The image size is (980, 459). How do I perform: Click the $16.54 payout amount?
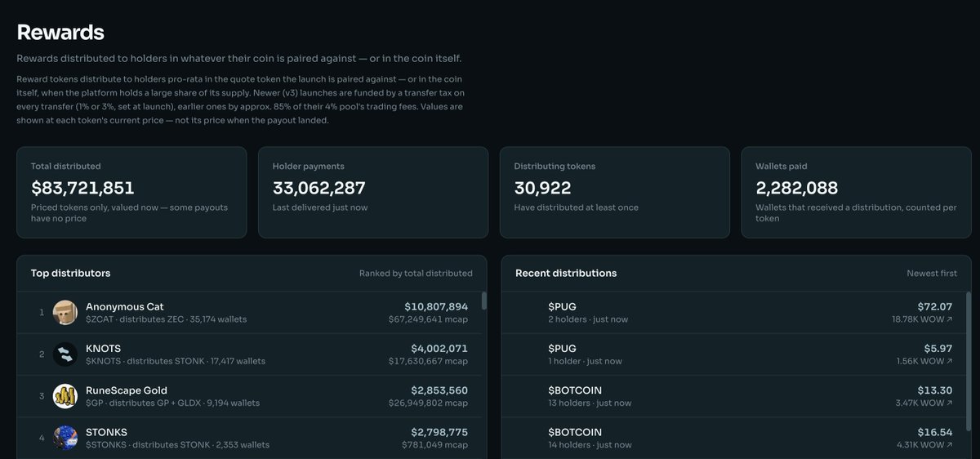(x=935, y=431)
